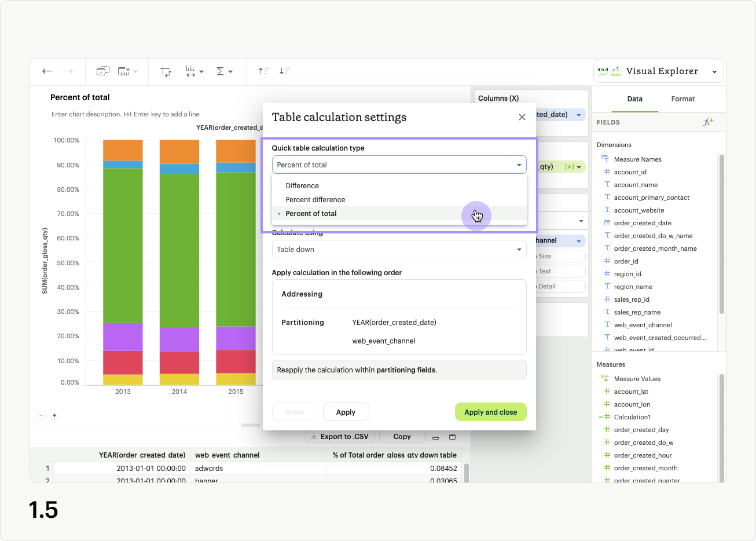This screenshot has width=756, height=541.
Task: Maximize the data table panel
Action: pos(453,437)
